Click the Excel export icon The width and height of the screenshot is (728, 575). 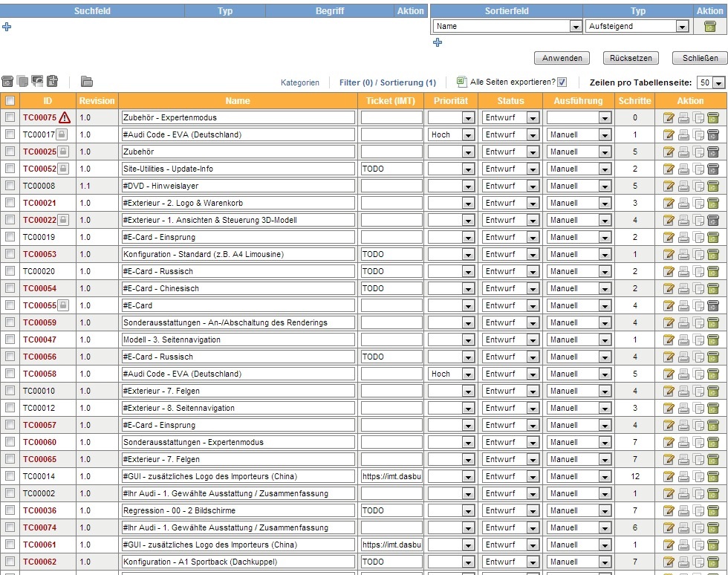tap(461, 82)
